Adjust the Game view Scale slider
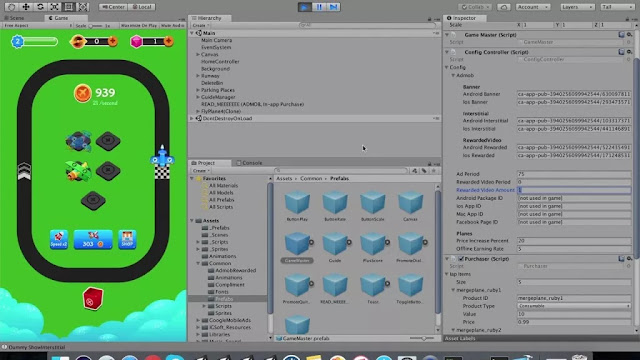 point(96,26)
